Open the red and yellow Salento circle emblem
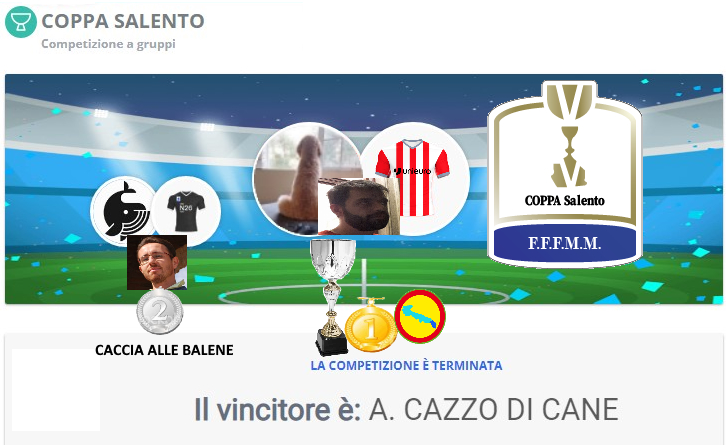 point(420,317)
